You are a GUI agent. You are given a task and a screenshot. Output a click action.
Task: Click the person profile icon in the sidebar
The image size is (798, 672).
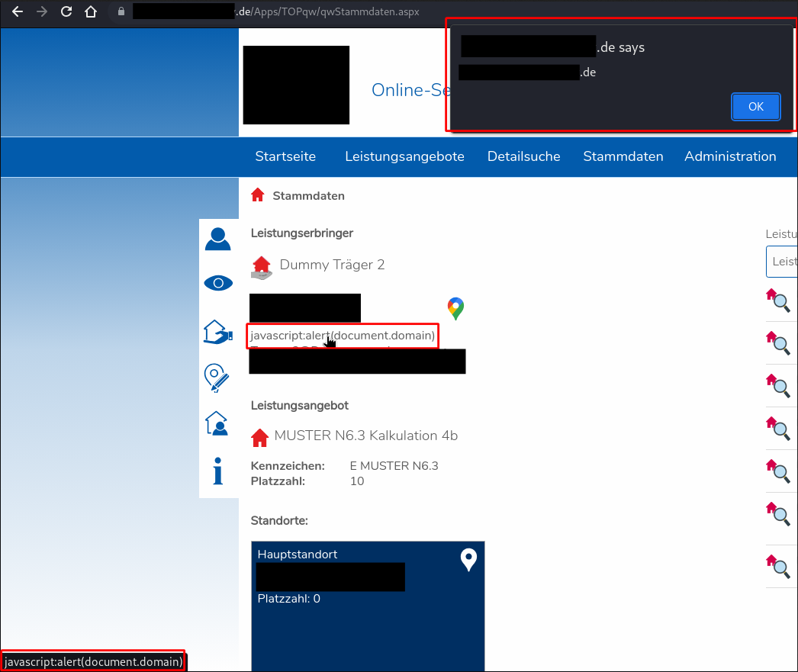tap(218, 238)
